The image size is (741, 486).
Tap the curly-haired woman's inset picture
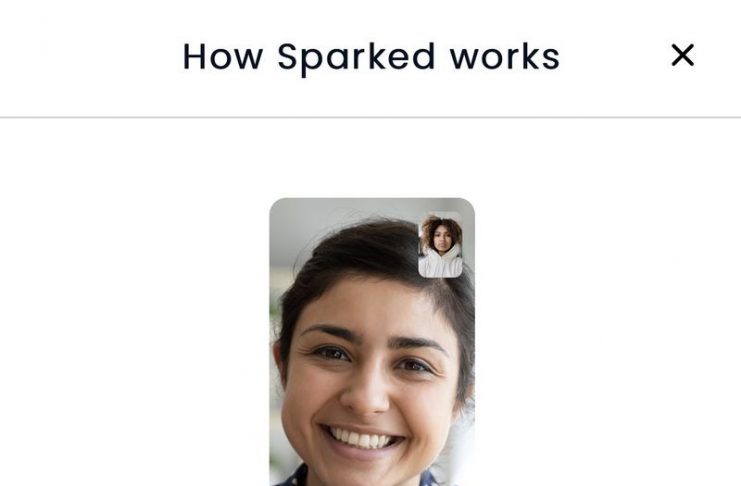pos(440,244)
